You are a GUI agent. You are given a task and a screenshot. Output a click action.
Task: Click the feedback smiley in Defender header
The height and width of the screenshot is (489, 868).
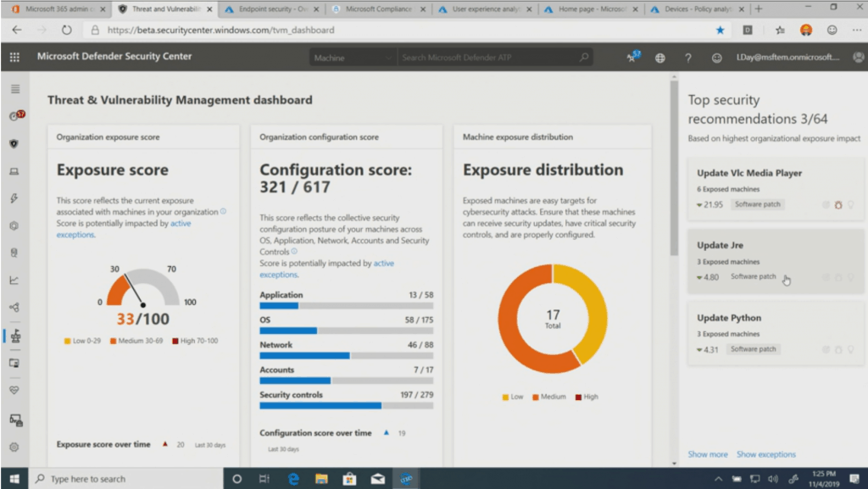pyautogui.click(x=716, y=58)
